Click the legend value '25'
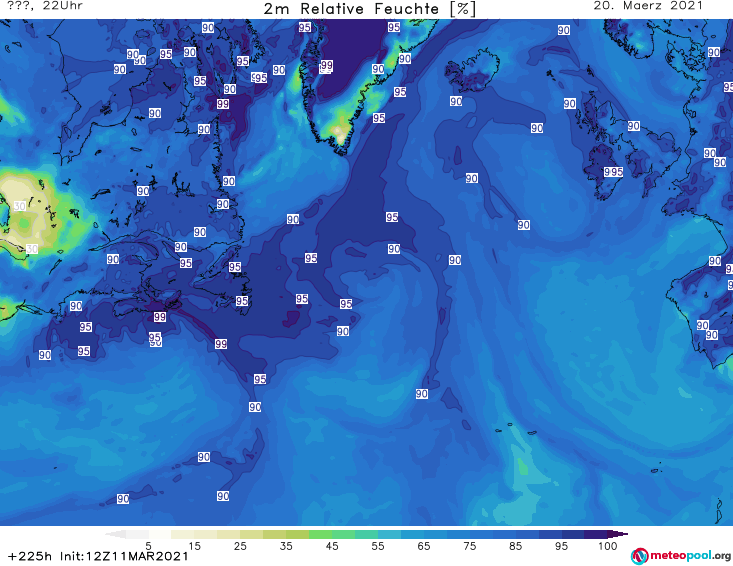 pyautogui.click(x=240, y=546)
